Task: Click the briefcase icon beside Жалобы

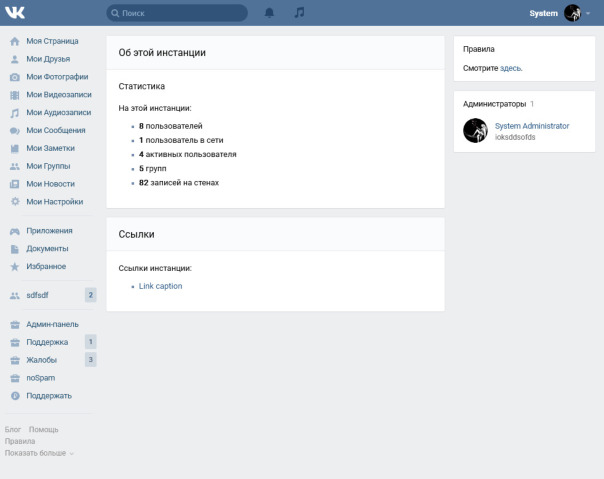Action: click(x=15, y=360)
